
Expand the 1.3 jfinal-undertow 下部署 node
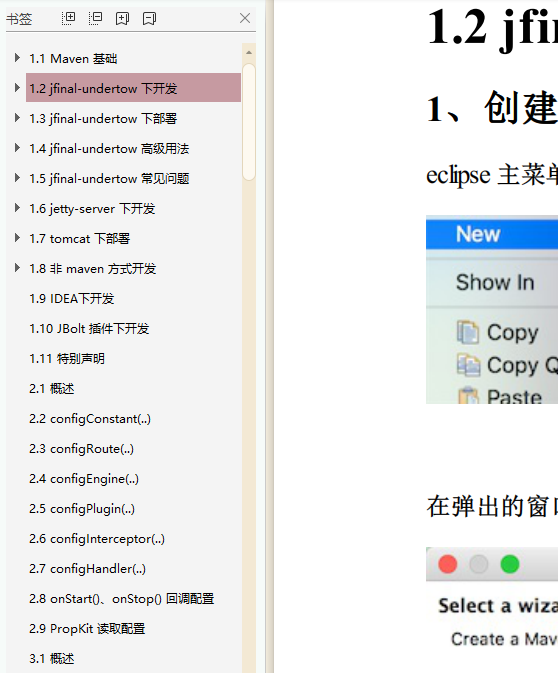coord(17,118)
